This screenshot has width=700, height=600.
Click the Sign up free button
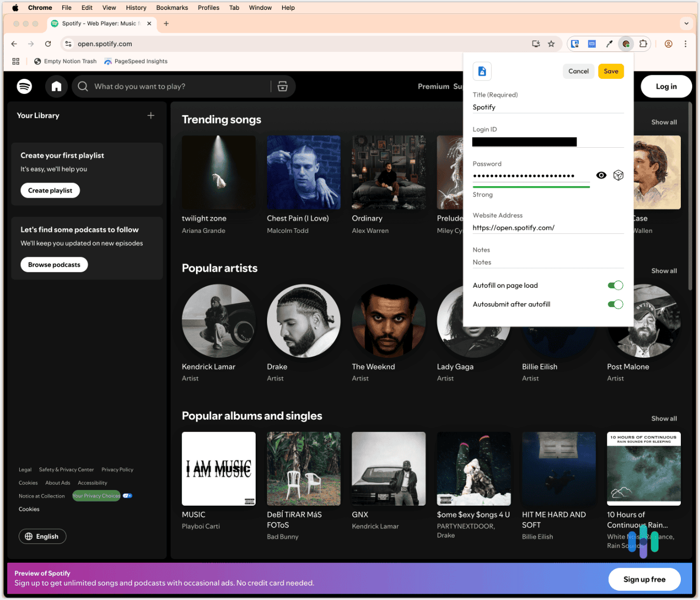coord(644,579)
